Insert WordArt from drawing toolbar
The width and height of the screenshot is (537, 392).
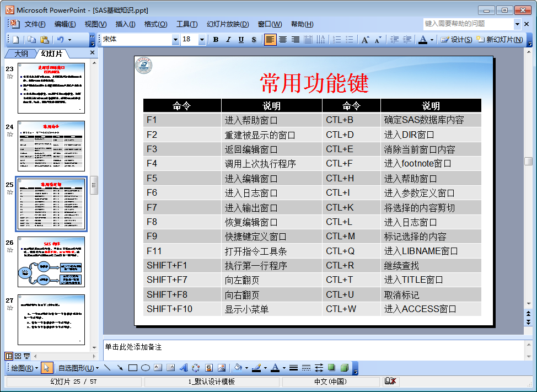click(x=184, y=368)
